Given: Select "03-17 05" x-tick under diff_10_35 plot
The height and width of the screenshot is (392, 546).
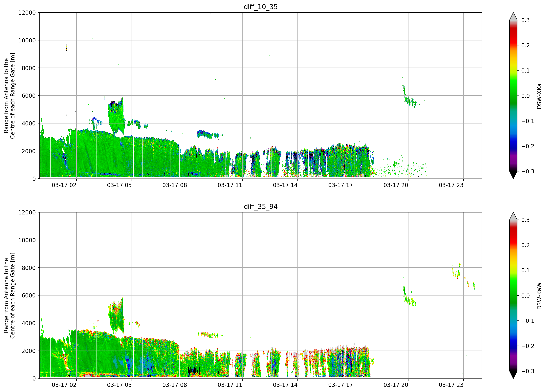Looking at the screenshot, I should [120, 185].
